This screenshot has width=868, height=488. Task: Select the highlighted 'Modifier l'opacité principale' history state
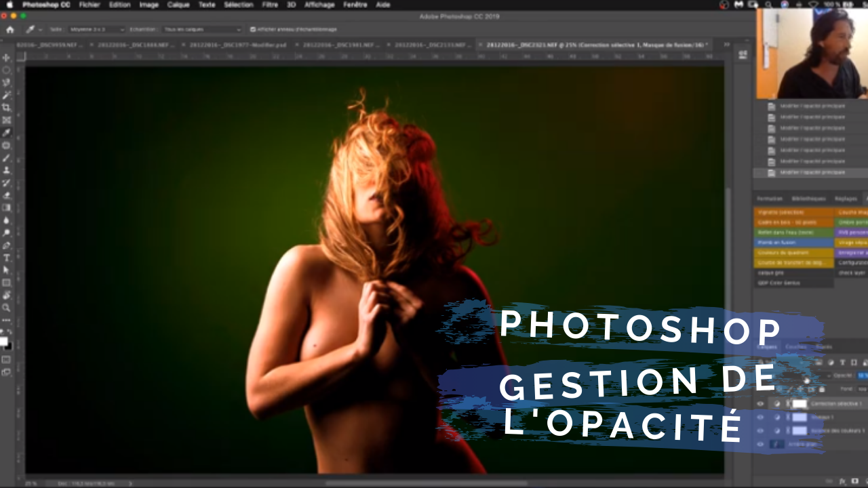click(810, 173)
